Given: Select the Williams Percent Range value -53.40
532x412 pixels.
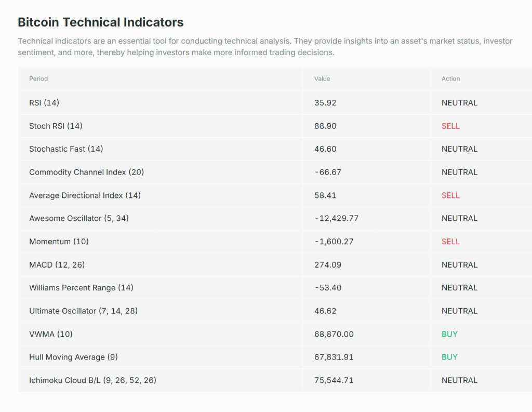Looking at the screenshot, I should click(x=328, y=288).
